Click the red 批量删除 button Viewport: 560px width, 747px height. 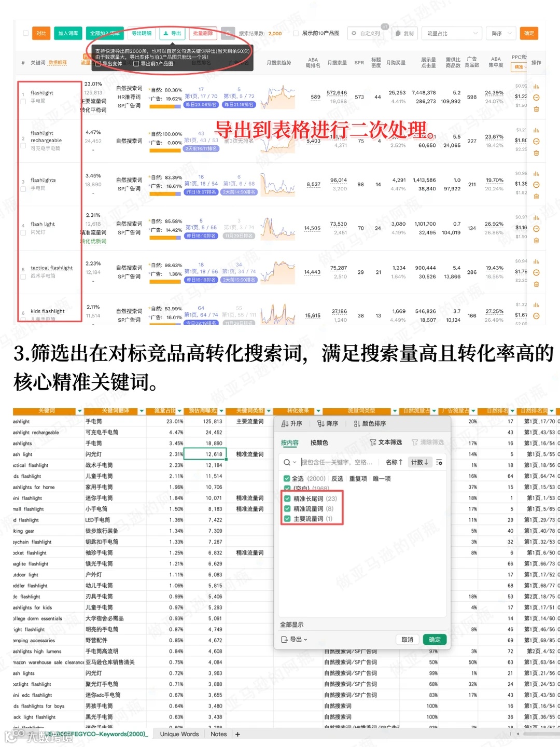(203, 33)
